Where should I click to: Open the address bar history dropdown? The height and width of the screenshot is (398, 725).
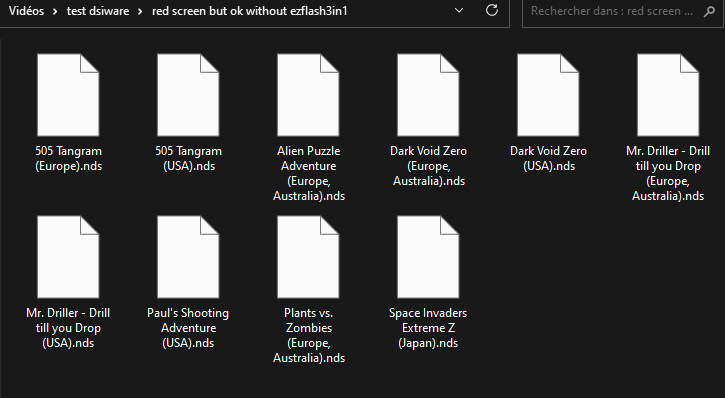tap(459, 10)
